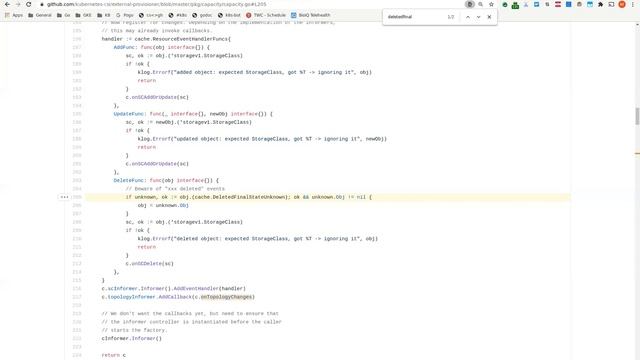Click the AddCallback method call

[x=175, y=297]
